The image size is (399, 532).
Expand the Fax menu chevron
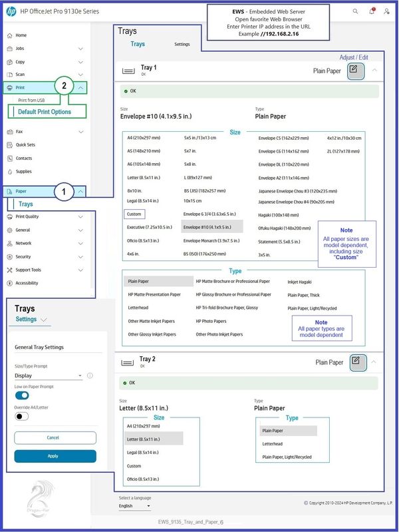[x=80, y=132]
